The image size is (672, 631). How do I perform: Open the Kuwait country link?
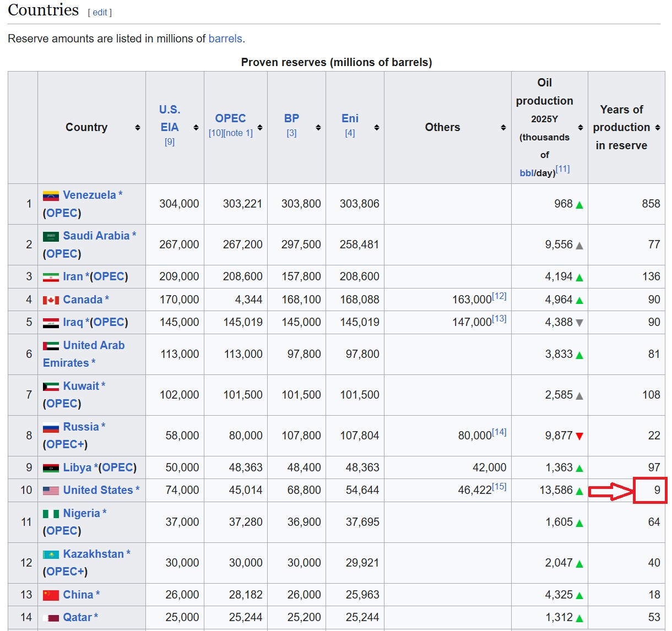coord(81,386)
